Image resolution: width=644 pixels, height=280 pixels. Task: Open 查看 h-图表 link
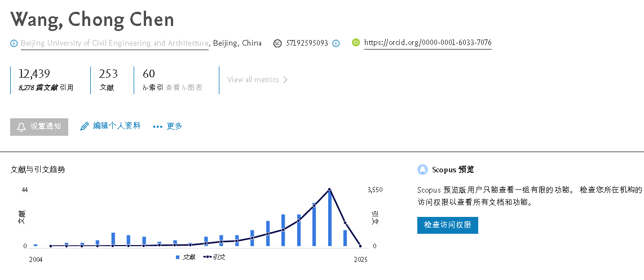[184, 87]
